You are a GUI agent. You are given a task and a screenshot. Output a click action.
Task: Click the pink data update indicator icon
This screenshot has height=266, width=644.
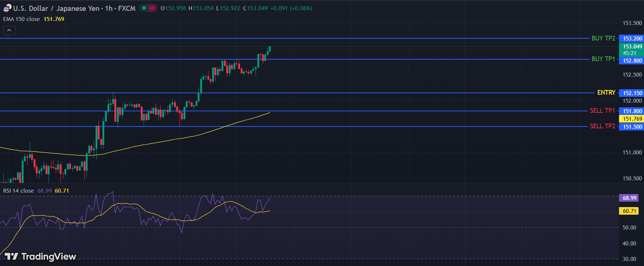(x=152, y=8)
